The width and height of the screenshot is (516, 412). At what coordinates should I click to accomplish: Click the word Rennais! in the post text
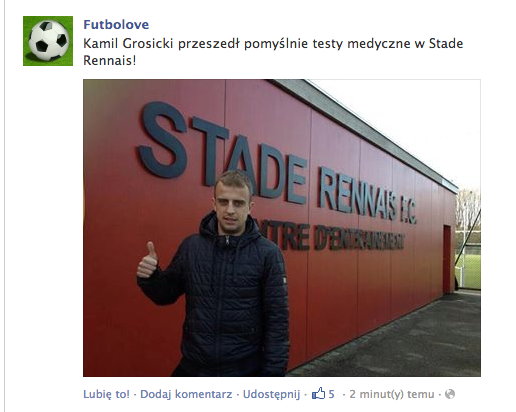pyautogui.click(x=110, y=61)
